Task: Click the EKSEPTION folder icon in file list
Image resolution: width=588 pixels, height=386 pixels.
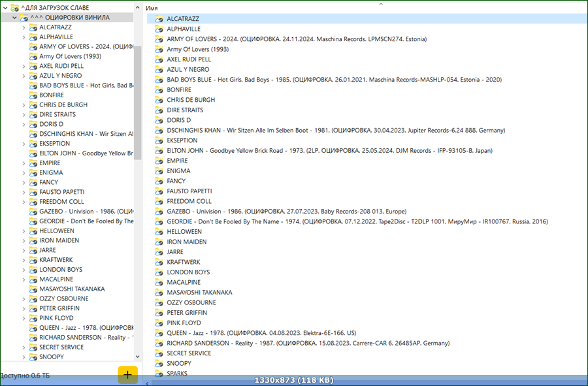Action: 159,140
